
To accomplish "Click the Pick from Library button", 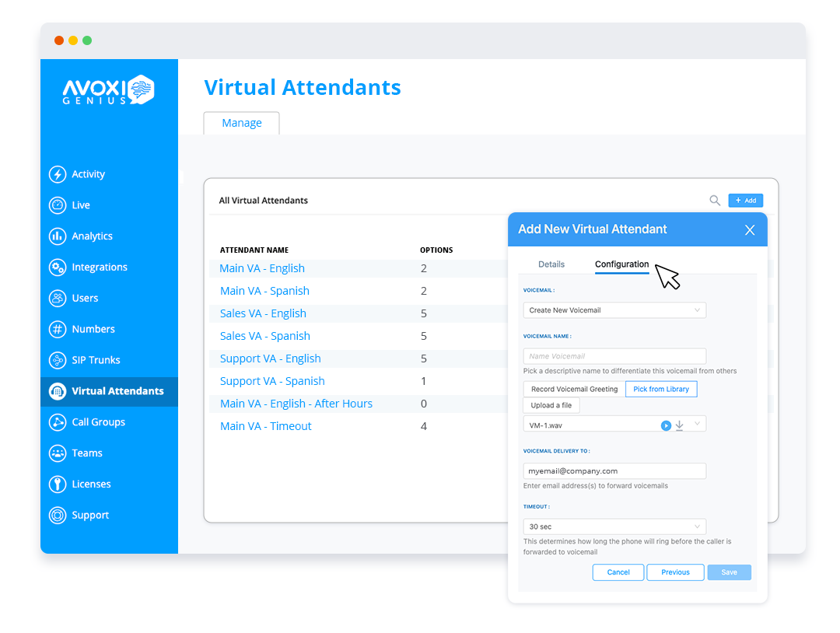I will pyautogui.click(x=661, y=389).
